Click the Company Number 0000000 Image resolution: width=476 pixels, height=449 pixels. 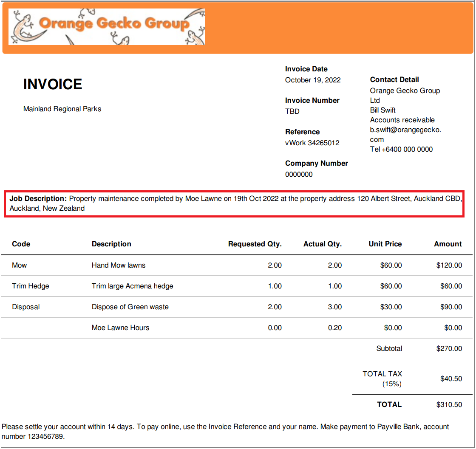298,174
